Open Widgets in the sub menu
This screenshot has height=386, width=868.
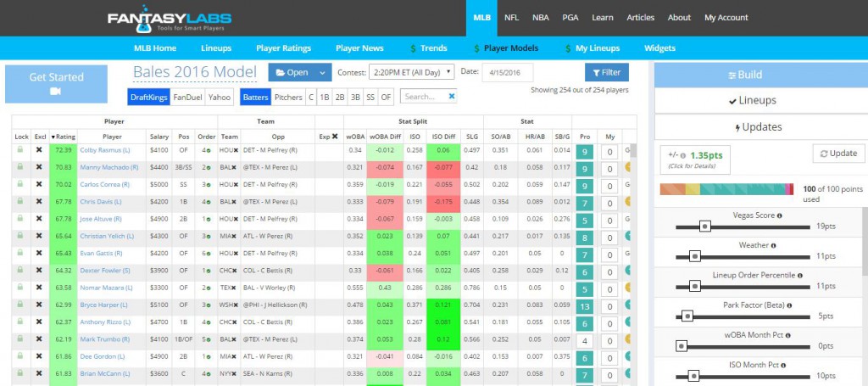pyautogui.click(x=659, y=48)
